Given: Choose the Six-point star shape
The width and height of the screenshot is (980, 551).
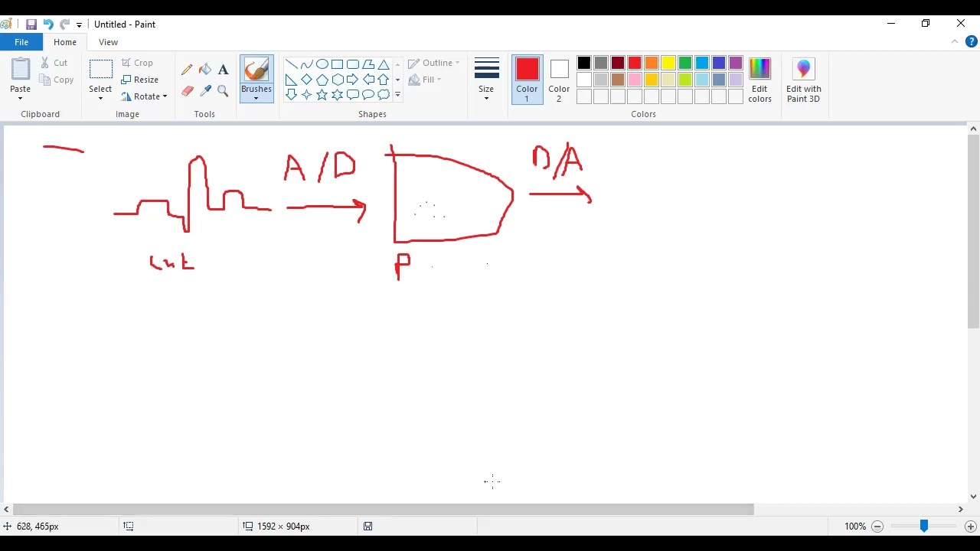Looking at the screenshot, I should [337, 95].
